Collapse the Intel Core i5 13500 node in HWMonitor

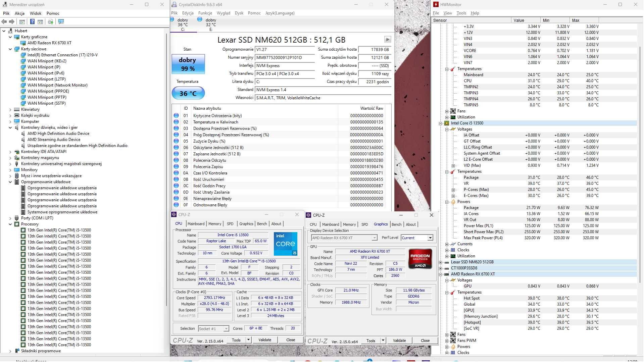[x=441, y=123]
